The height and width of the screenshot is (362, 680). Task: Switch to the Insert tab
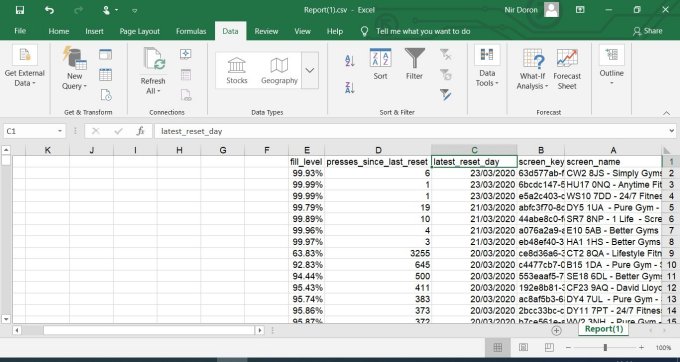point(94,31)
